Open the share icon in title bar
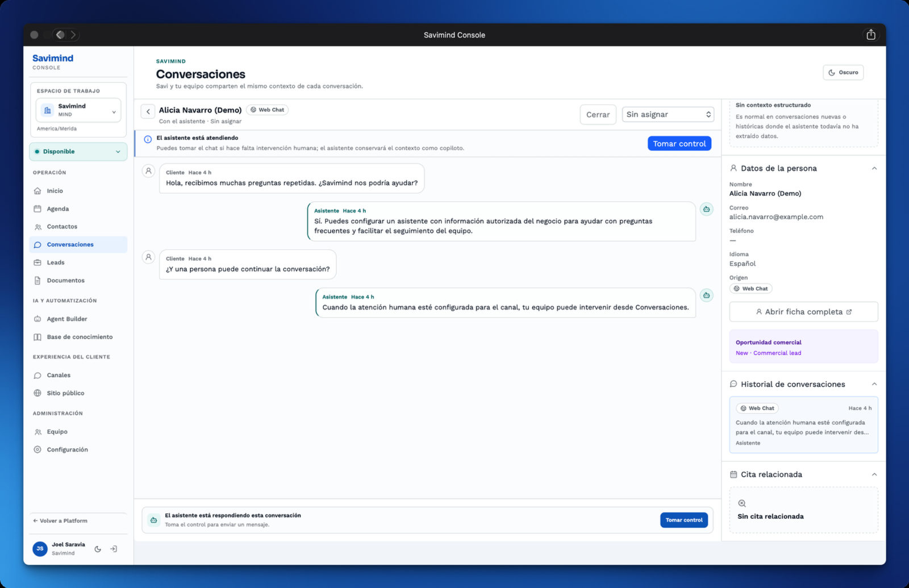This screenshot has height=588, width=909. pos(871,35)
